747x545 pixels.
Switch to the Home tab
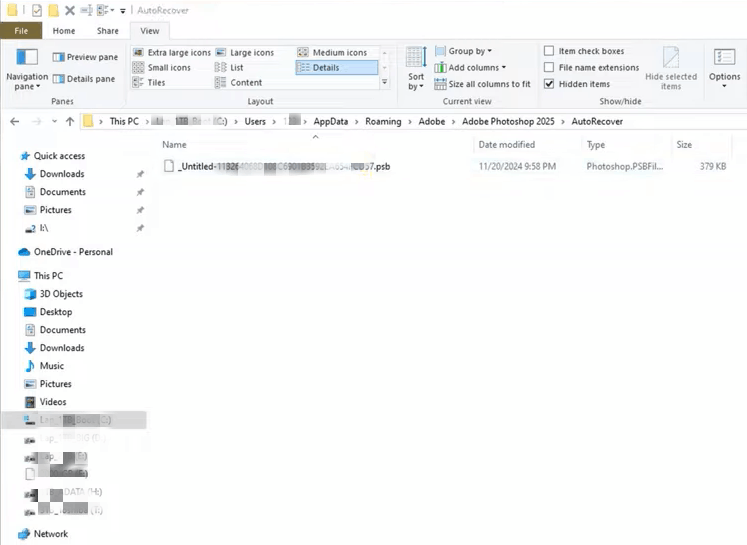(x=64, y=31)
